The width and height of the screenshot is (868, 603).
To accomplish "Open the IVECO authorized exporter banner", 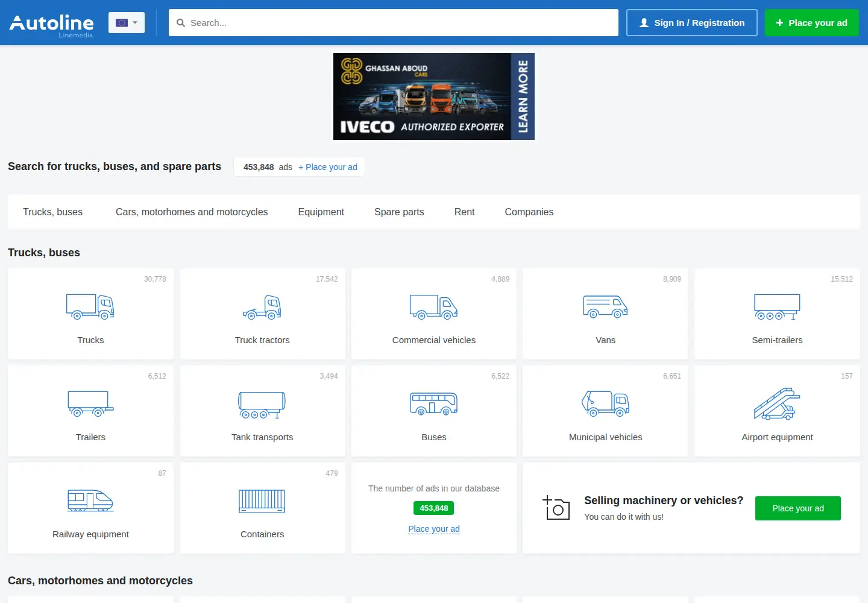I will (x=434, y=96).
